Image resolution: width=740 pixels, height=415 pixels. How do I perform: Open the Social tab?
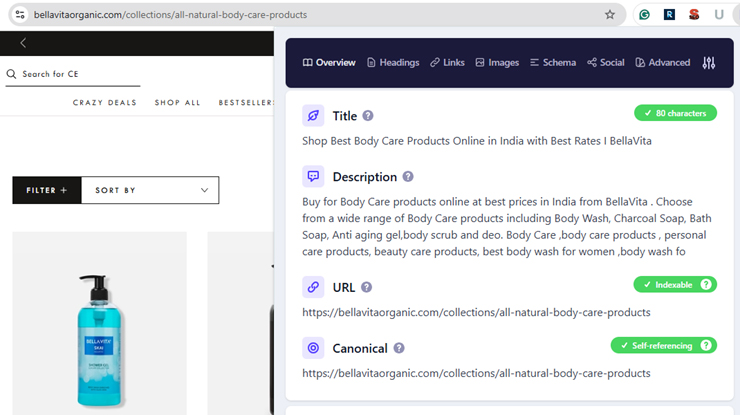605,63
